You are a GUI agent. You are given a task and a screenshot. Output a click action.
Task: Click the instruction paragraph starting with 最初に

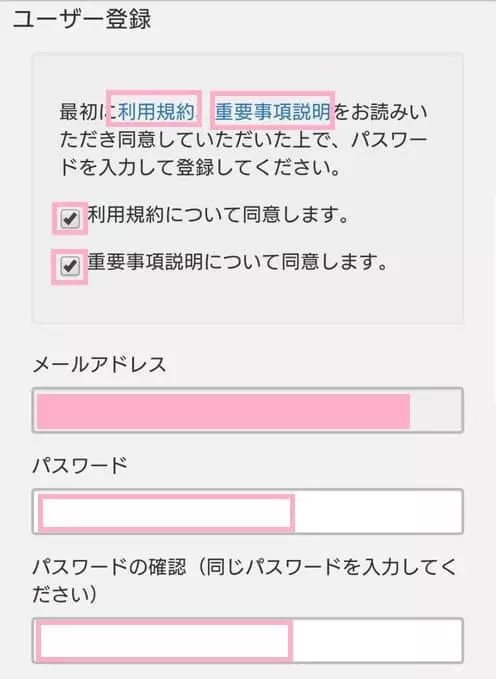pos(243,139)
